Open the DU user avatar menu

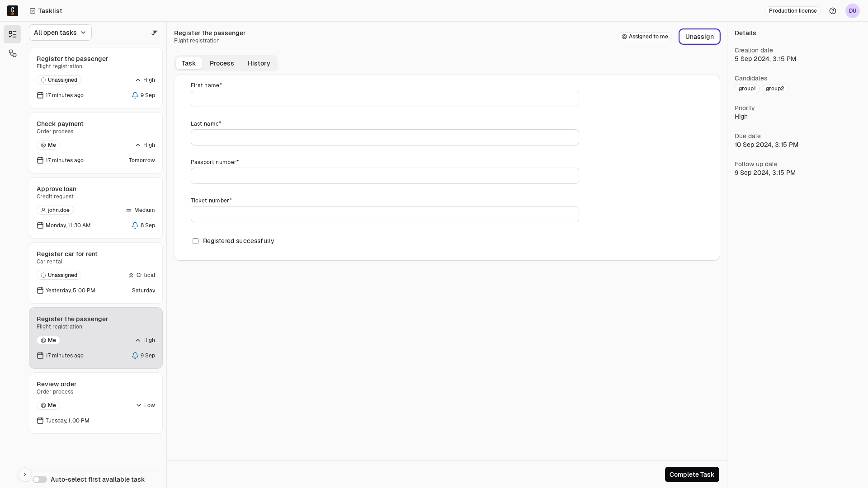(853, 11)
